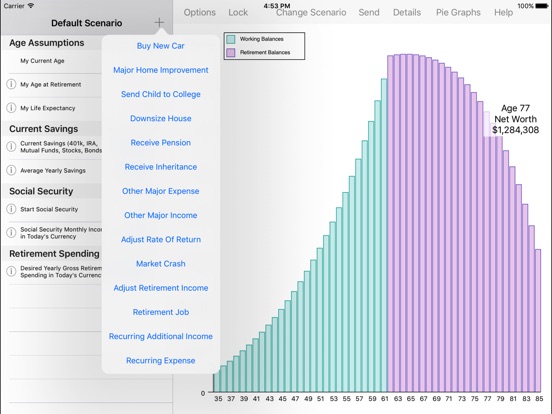Pick Receive Inheritance option
Image resolution: width=552 pixels, height=414 pixels.
pos(161,167)
